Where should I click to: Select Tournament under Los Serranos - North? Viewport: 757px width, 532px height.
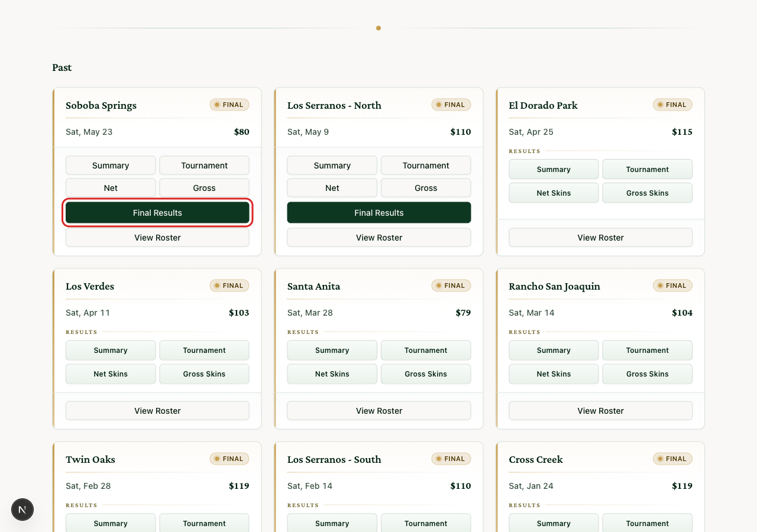pyautogui.click(x=426, y=166)
